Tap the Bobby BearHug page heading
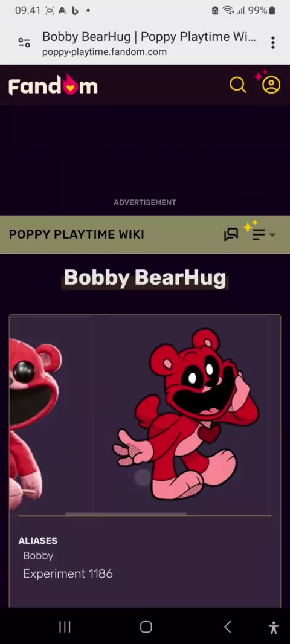Image resolution: width=290 pixels, height=644 pixels. pyautogui.click(x=145, y=278)
